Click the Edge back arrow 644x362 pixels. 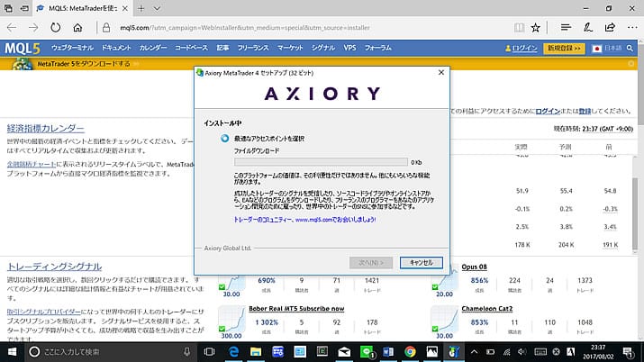[x=12, y=28]
